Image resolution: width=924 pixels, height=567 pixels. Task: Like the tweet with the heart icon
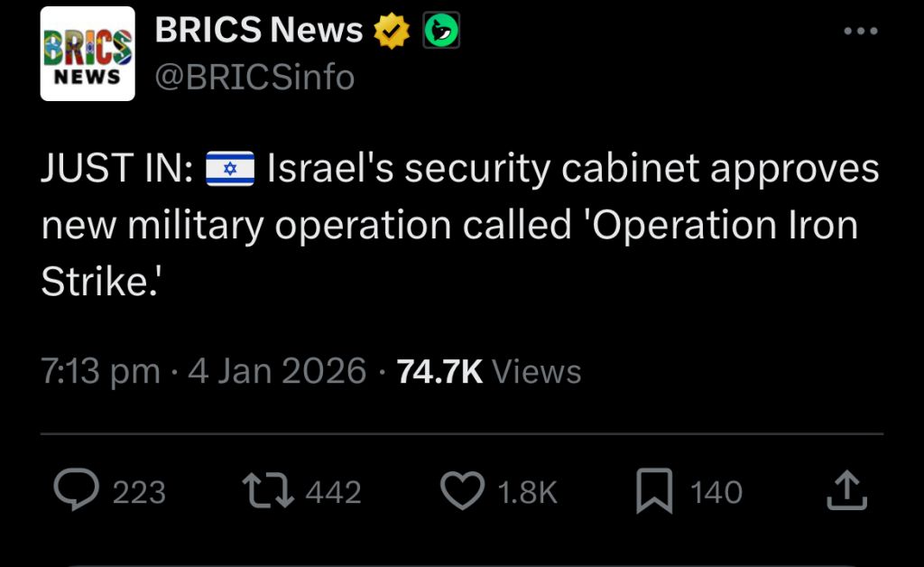point(462,490)
